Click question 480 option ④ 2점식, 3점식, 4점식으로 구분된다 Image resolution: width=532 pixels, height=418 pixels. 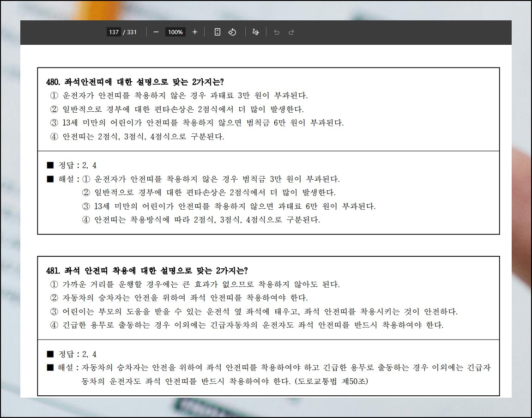coord(137,136)
